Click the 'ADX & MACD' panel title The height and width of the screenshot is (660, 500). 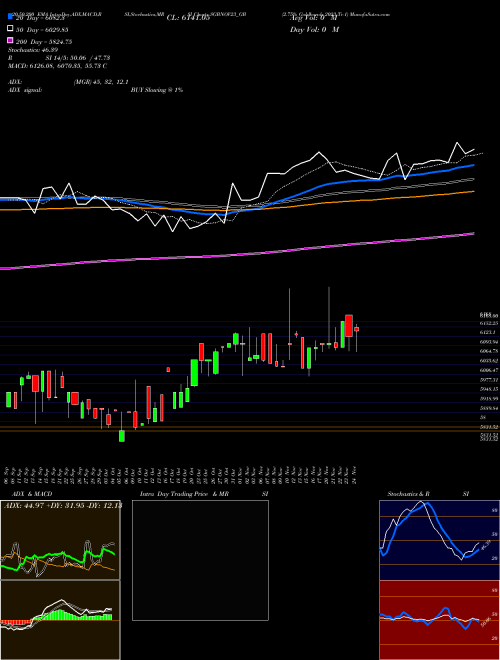32,494
